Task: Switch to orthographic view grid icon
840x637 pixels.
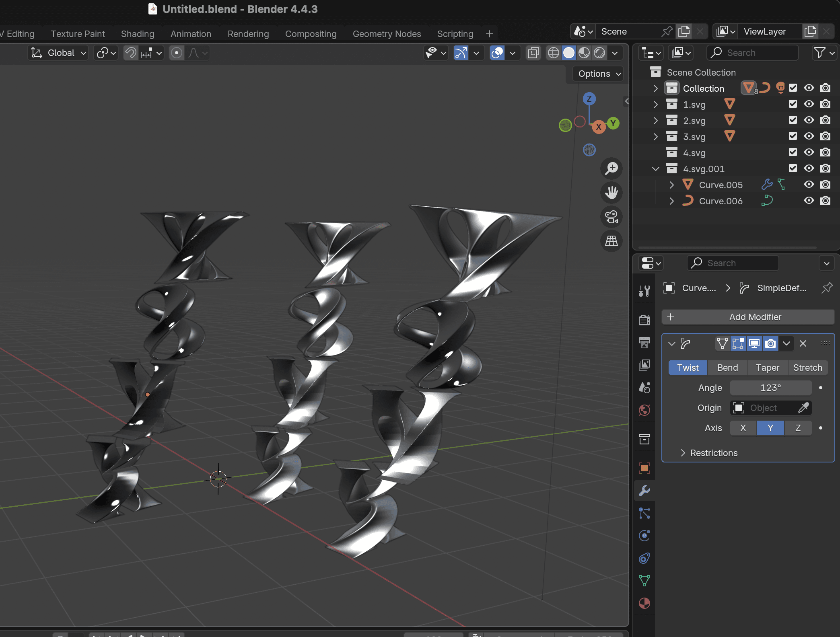Action: (611, 241)
